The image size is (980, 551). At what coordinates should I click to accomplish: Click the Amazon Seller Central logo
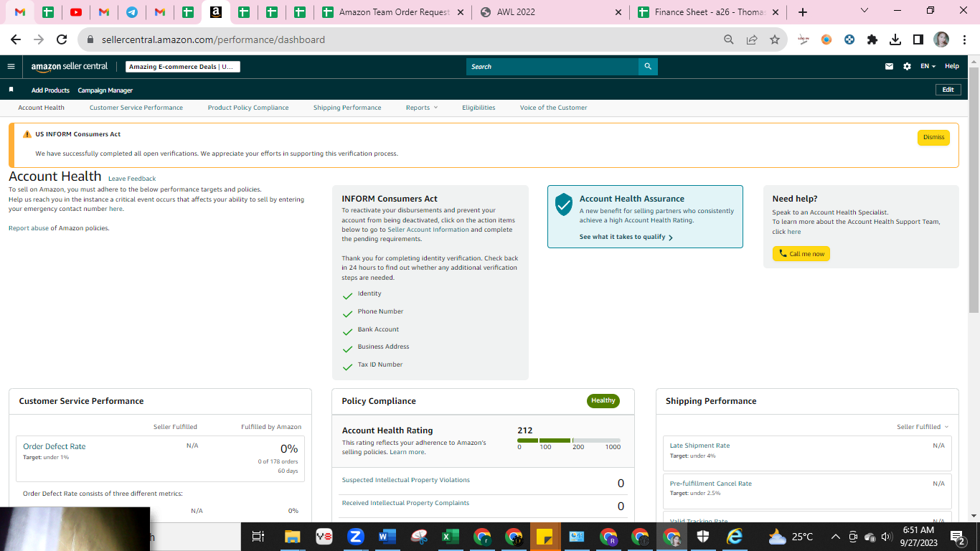pyautogui.click(x=70, y=67)
